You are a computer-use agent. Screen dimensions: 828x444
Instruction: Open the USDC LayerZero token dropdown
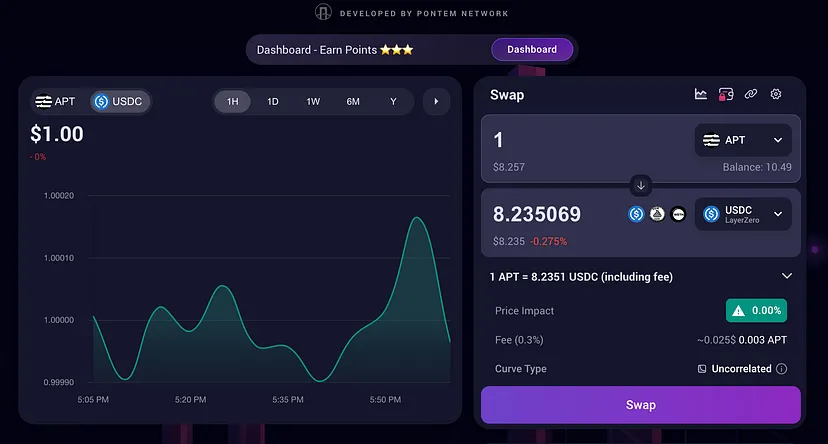click(x=742, y=214)
